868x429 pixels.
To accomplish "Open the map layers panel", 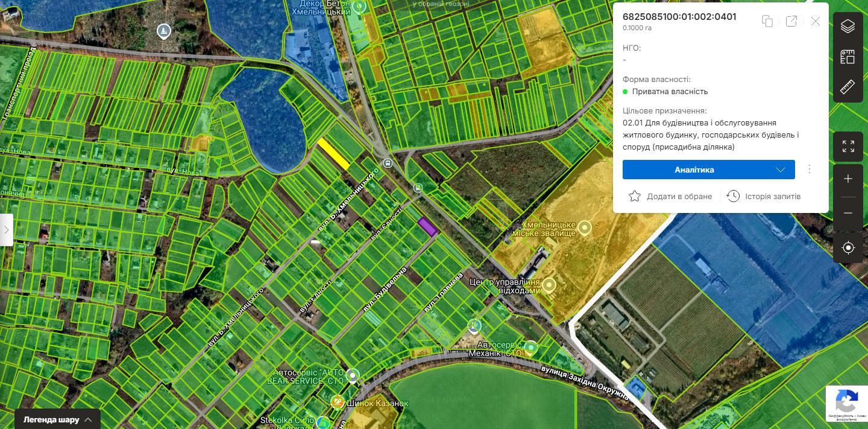I will tap(848, 27).
